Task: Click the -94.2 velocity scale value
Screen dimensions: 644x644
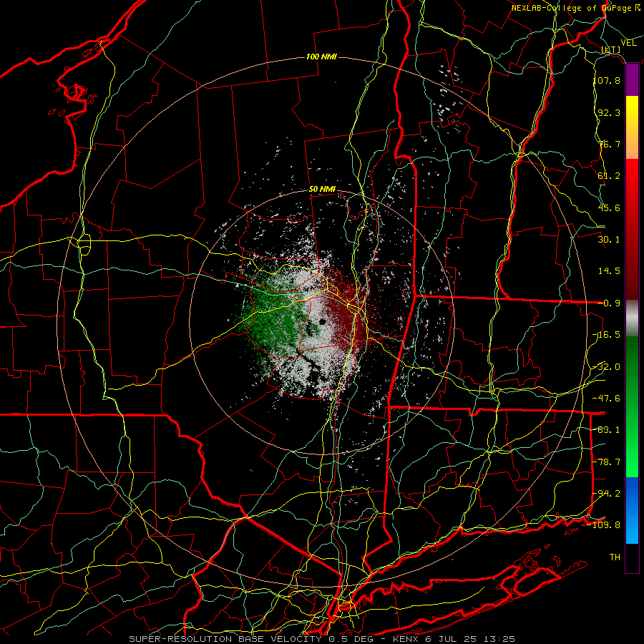Action: coord(607,494)
